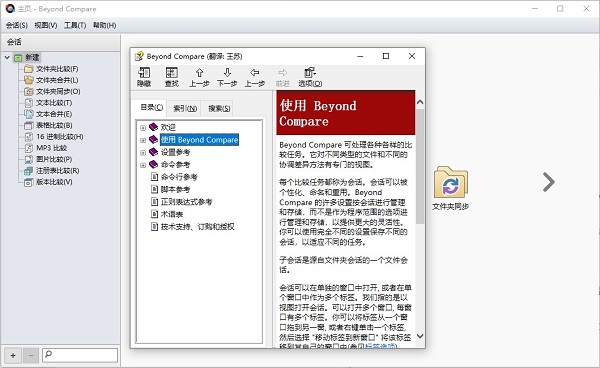Screen dimensions: 600x368
Task: Expand the 设置参考 help topic
Action: point(143,152)
